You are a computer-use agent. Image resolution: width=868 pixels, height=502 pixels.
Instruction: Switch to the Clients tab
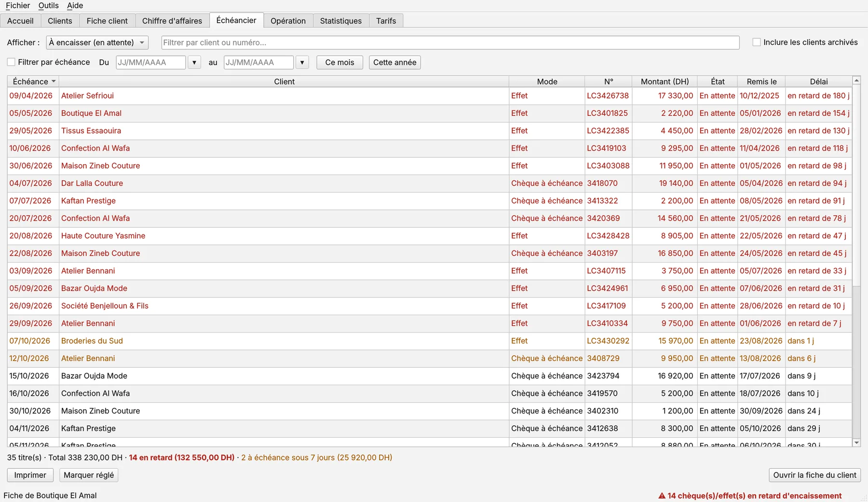point(60,21)
